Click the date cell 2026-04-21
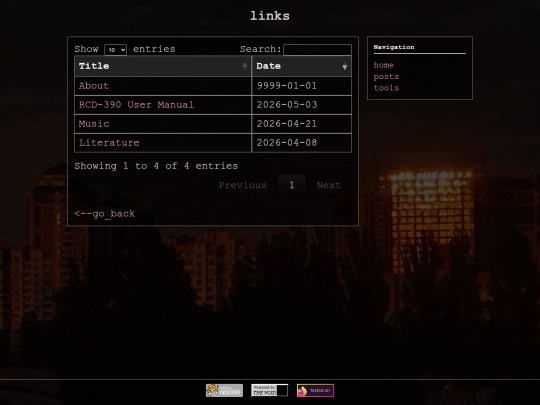The width and height of the screenshot is (540, 405). coord(302,124)
